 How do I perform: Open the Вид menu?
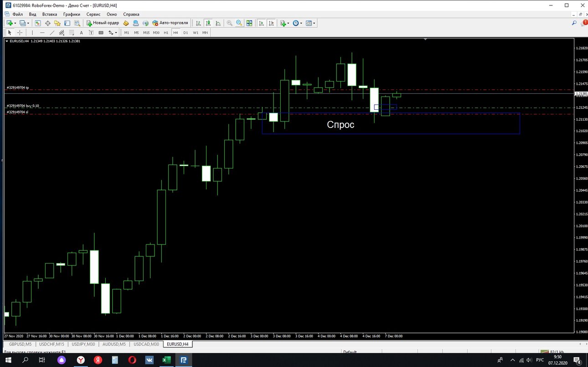[x=32, y=14]
